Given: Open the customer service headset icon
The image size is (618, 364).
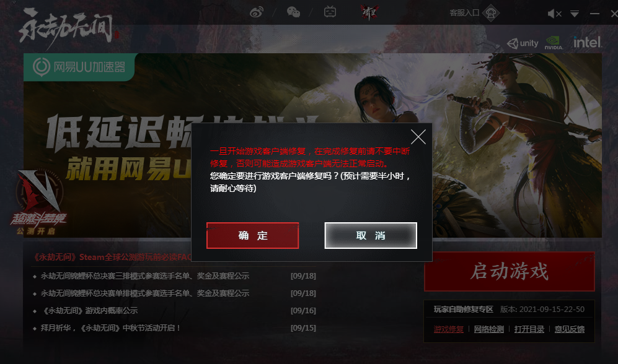Looking at the screenshot, I should point(491,13).
